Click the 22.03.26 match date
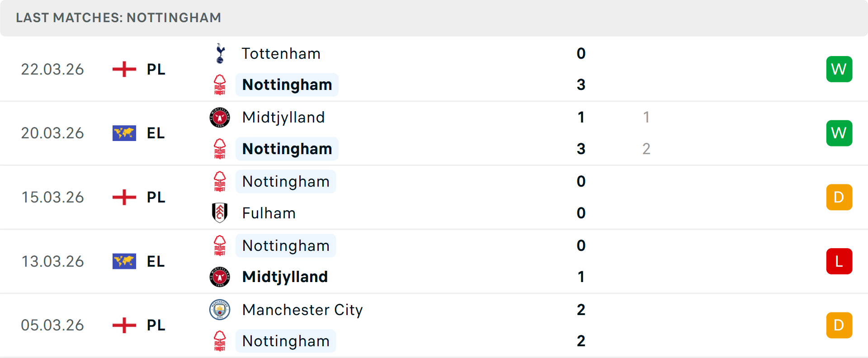This screenshot has height=358, width=868. pos(52,69)
